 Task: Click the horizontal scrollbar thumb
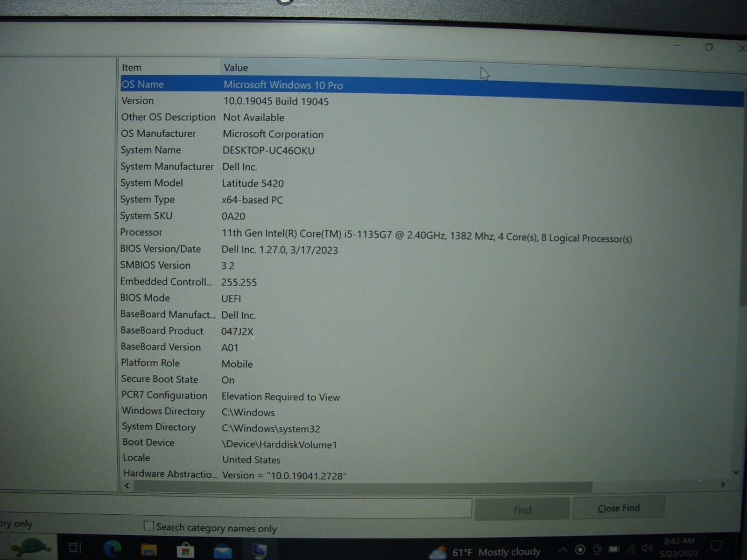[x=363, y=486]
